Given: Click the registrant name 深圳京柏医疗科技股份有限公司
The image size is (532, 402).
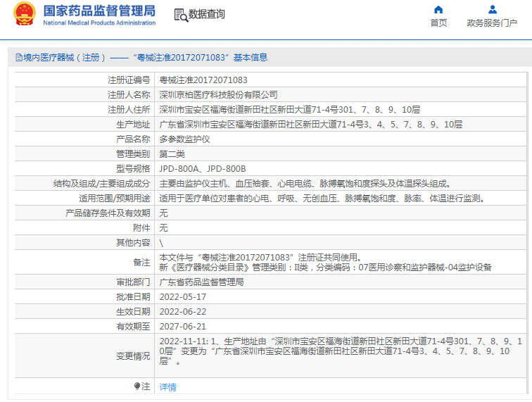Looking at the screenshot, I should [x=218, y=95].
